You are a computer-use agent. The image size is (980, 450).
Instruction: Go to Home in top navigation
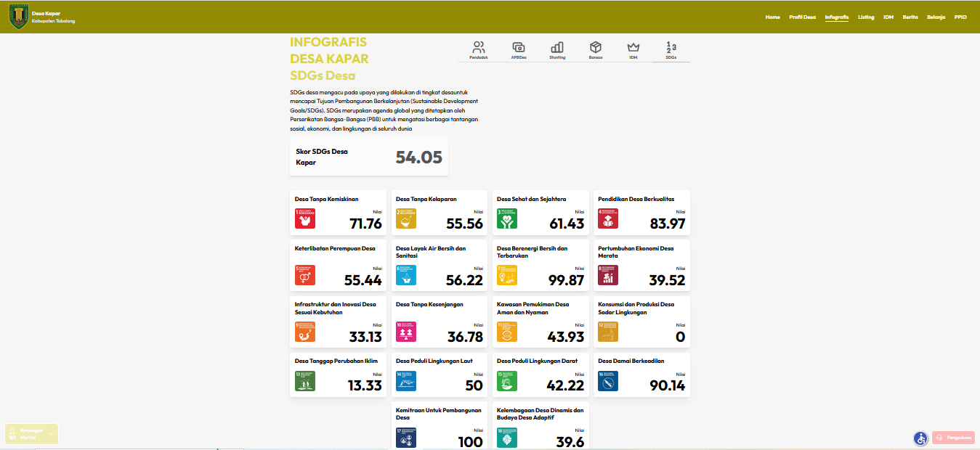[x=772, y=17]
